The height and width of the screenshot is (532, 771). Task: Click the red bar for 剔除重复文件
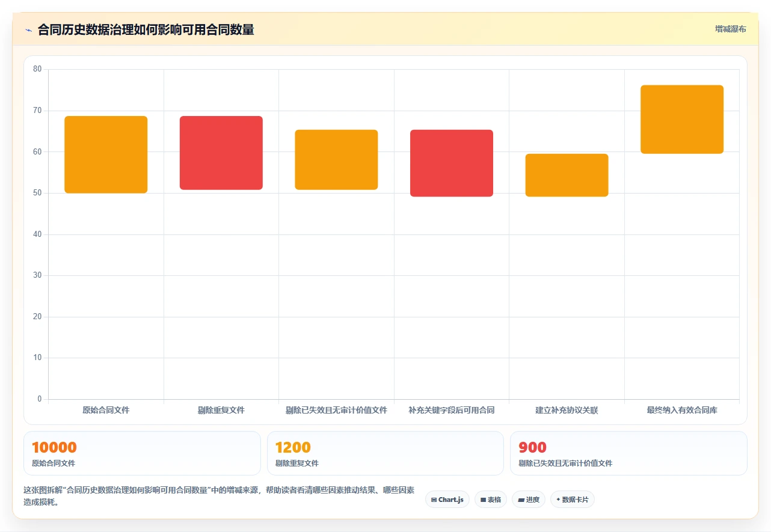click(x=221, y=153)
